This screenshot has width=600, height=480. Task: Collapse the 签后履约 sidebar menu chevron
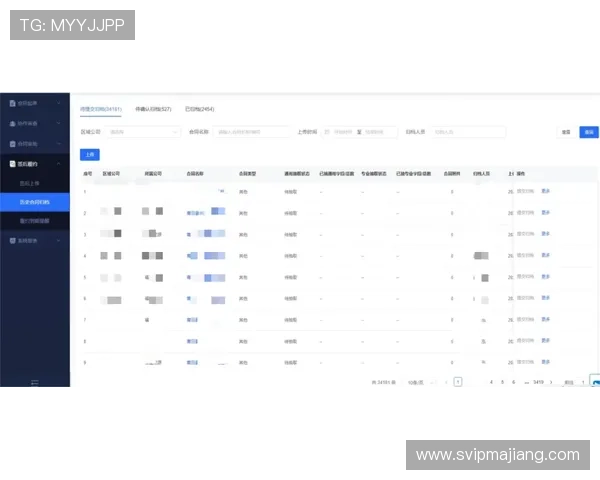click(59, 164)
